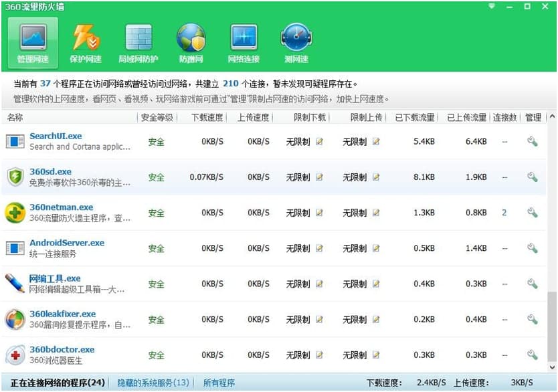Click the 360bdoctor.exe program name link

coord(62,349)
